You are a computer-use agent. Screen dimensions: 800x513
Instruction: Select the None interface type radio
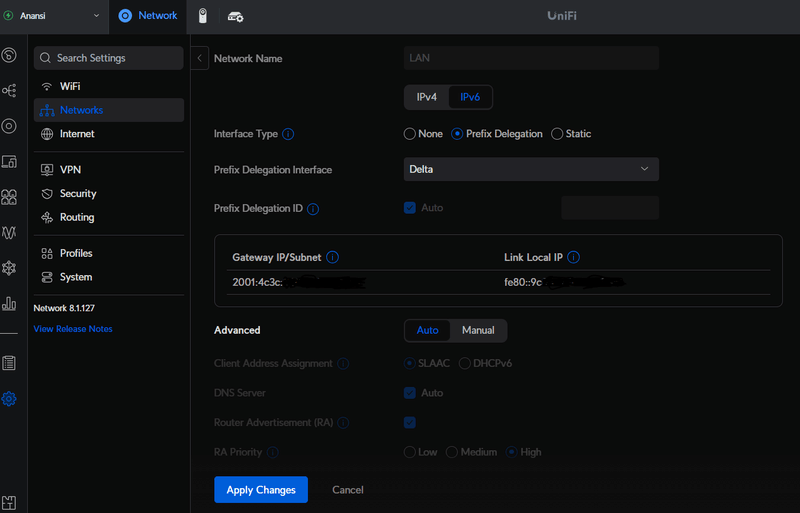tap(410, 134)
